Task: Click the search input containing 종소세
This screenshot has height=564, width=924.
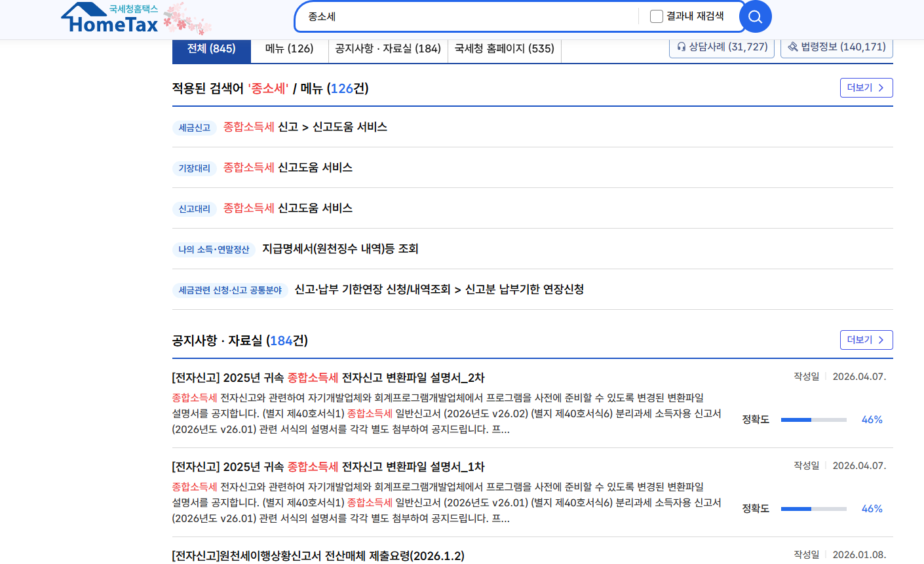Action: pyautogui.click(x=459, y=16)
